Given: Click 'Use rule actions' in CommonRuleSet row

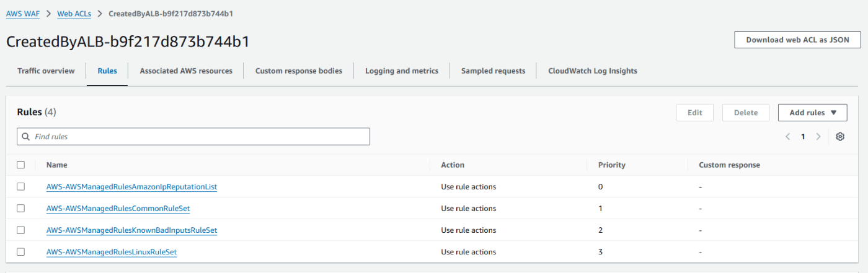Looking at the screenshot, I should click(x=469, y=209).
